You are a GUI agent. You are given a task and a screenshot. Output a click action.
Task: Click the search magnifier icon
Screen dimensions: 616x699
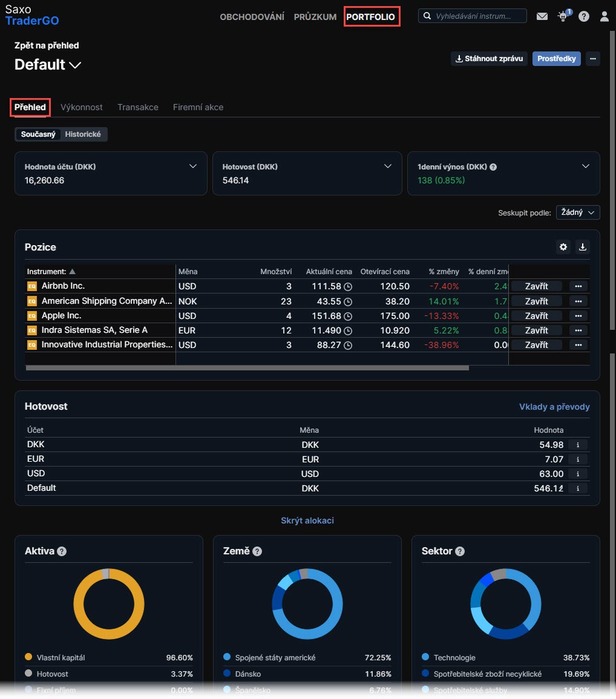tap(427, 16)
